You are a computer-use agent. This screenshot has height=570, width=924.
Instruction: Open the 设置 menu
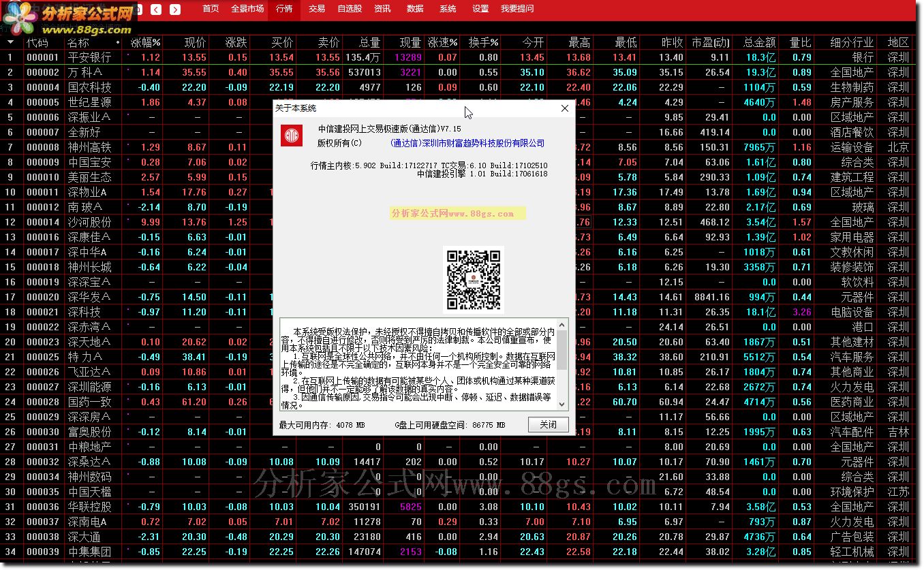coord(480,9)
